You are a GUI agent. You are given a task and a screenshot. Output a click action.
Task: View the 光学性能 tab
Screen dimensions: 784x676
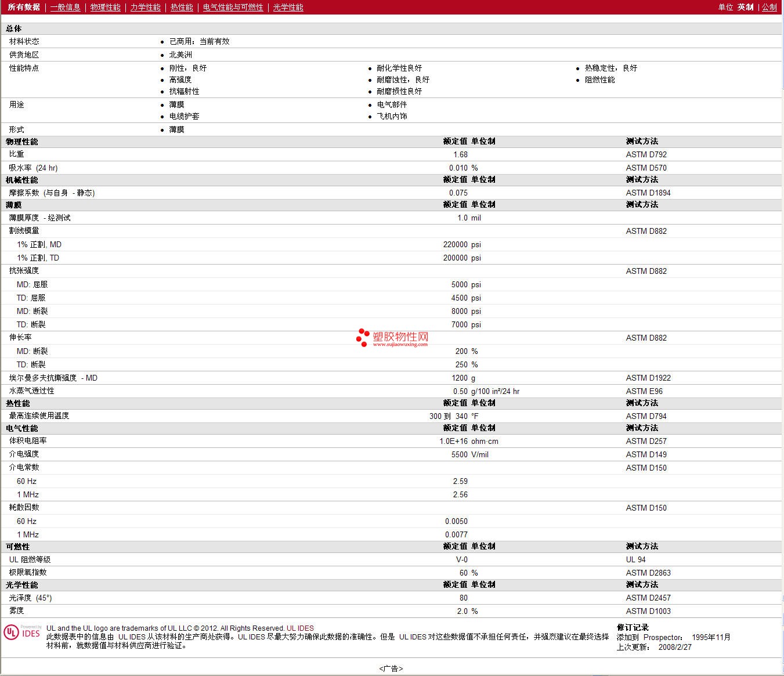coord(288,8)
